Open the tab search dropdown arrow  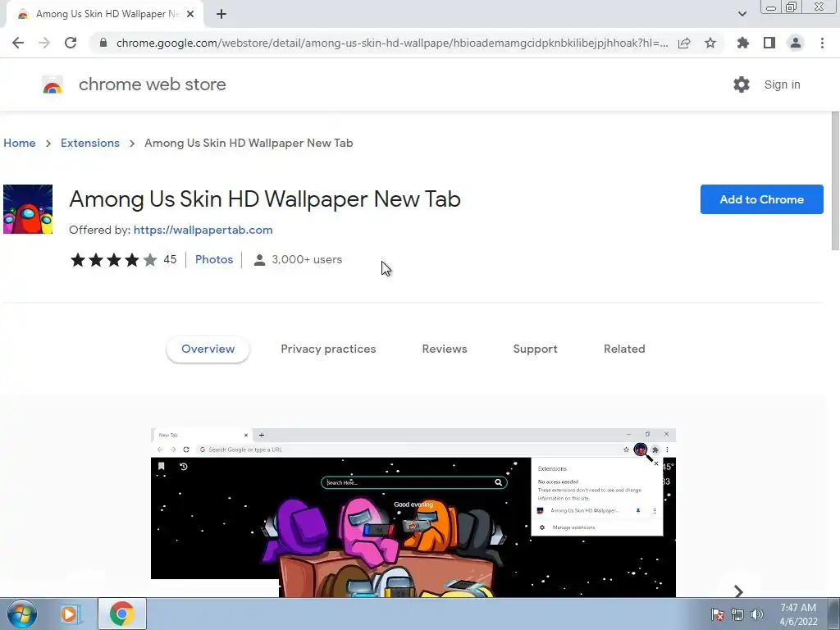point(742,14)
